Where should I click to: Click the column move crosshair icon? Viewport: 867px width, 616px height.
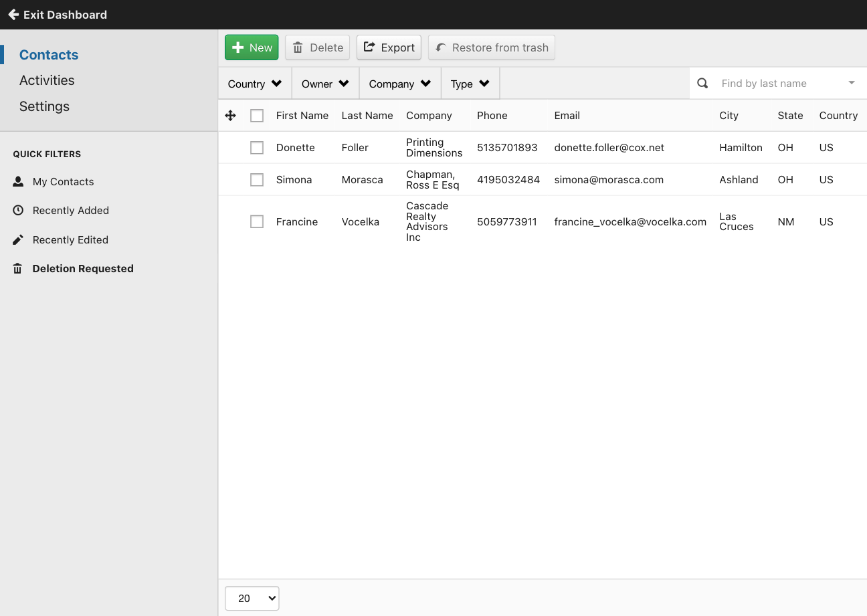(230, 116)
